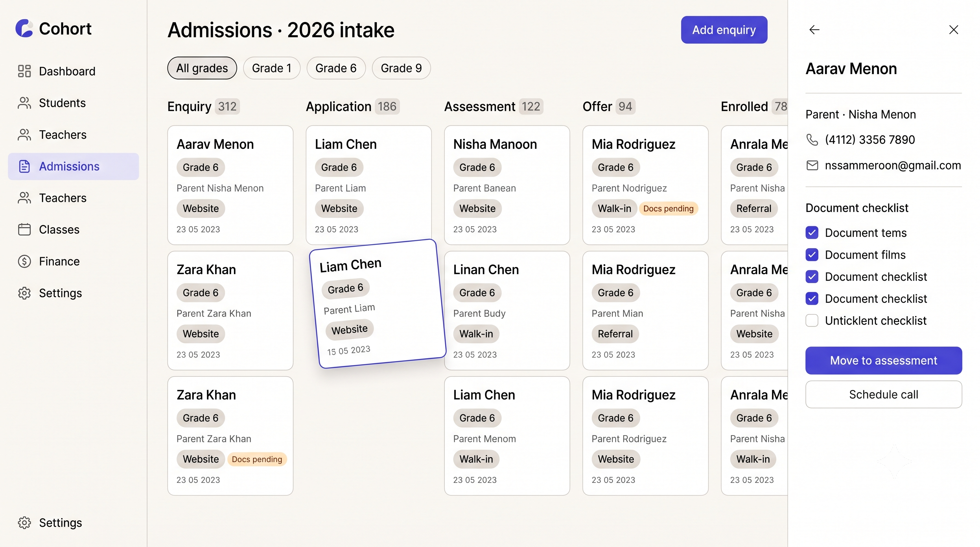Filter by Grade 1

coord(272,68)
